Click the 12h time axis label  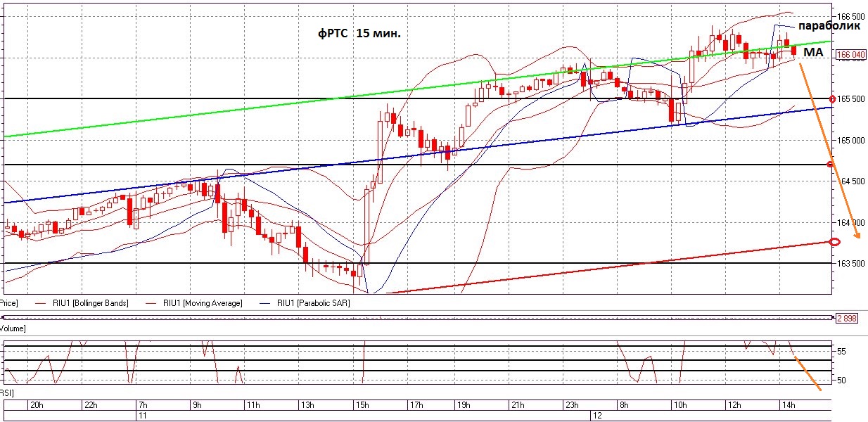click(x=734, y=404)
